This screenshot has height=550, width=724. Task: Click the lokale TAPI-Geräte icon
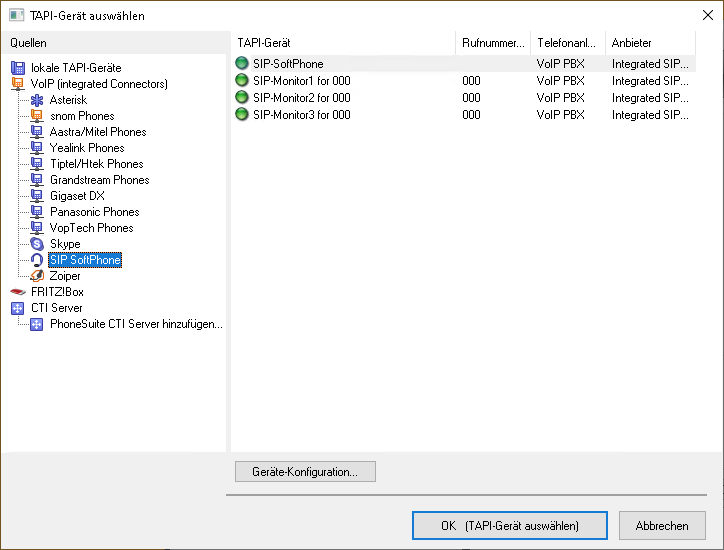[18, 68]
